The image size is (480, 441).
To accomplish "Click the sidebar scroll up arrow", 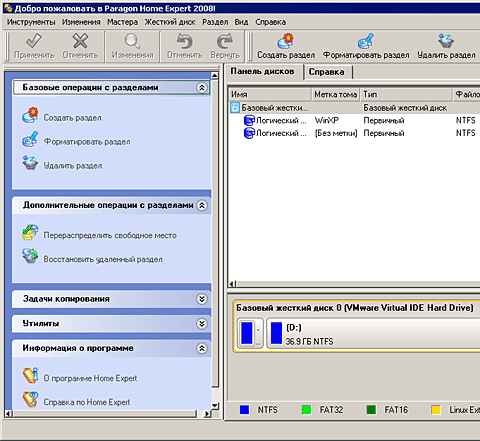I will pos(215,75).
